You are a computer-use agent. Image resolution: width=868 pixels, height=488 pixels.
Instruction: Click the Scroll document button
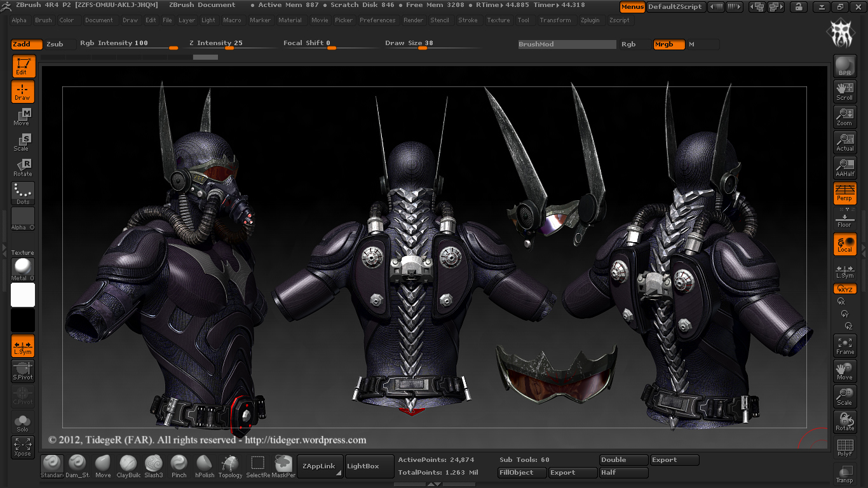845,91
